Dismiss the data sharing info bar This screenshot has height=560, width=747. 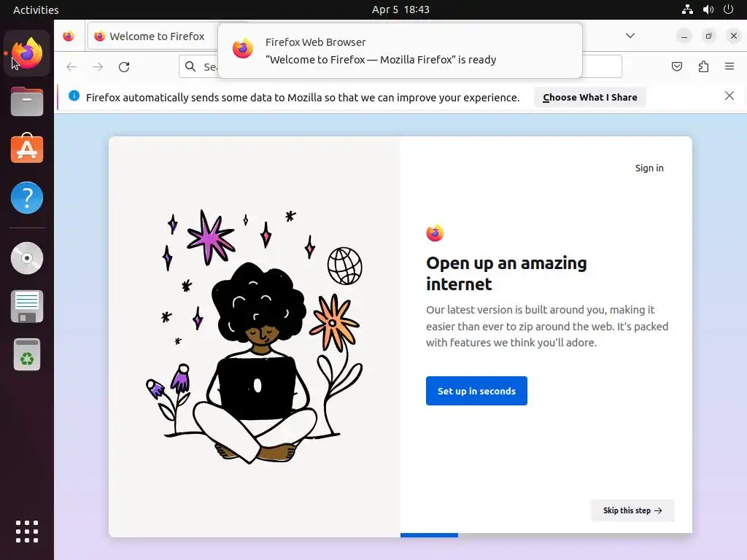click(x=729, y=96)
